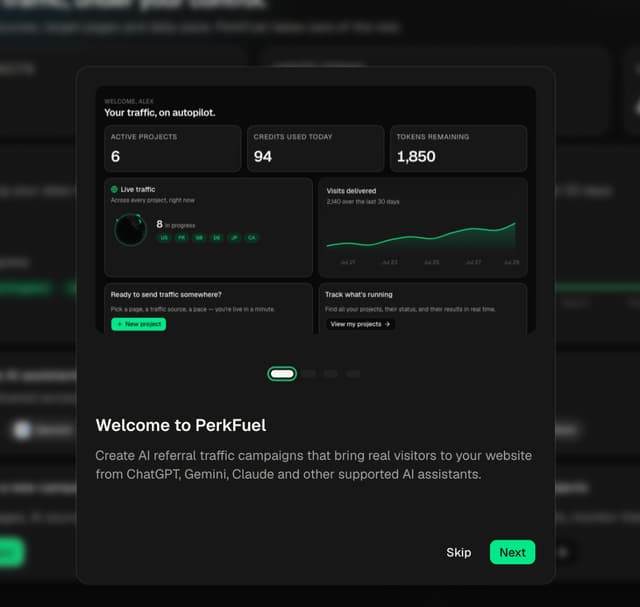Jump to the fourth slide indicator dot

353,374
